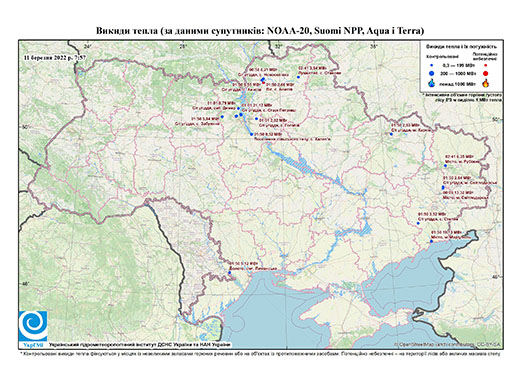The width and height of the screenshot is (520, 368).
Task: Click the понад 1000 MW legend label
Action: pyautogui.click(x=458, y=83)
